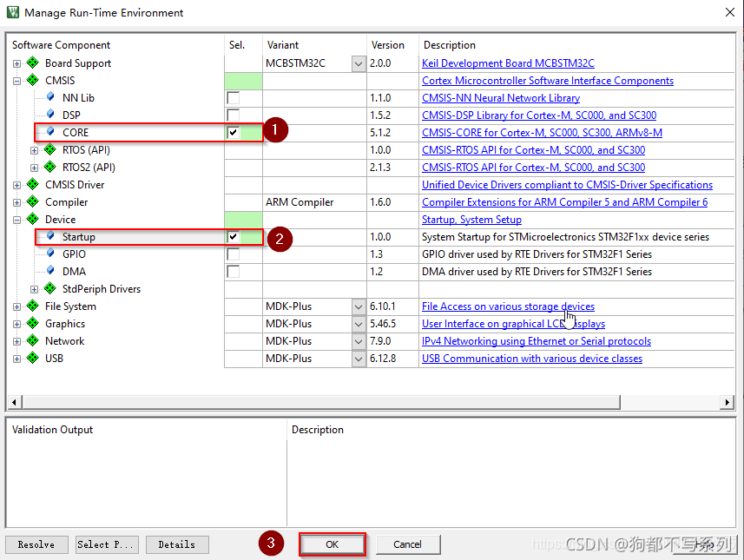This screenshot has height=560, width=744.
Task: Click the Resolve button
Action: point(36,544)
